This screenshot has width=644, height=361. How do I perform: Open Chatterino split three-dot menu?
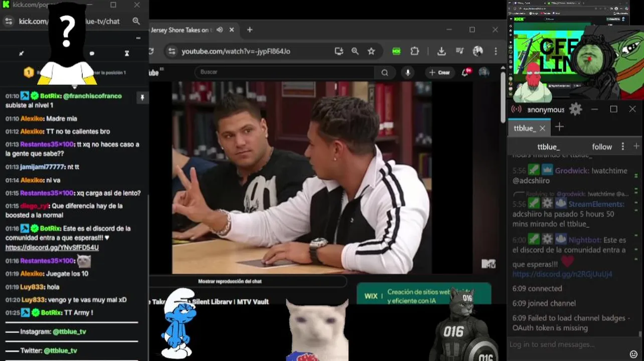click(x=623, y=146)
